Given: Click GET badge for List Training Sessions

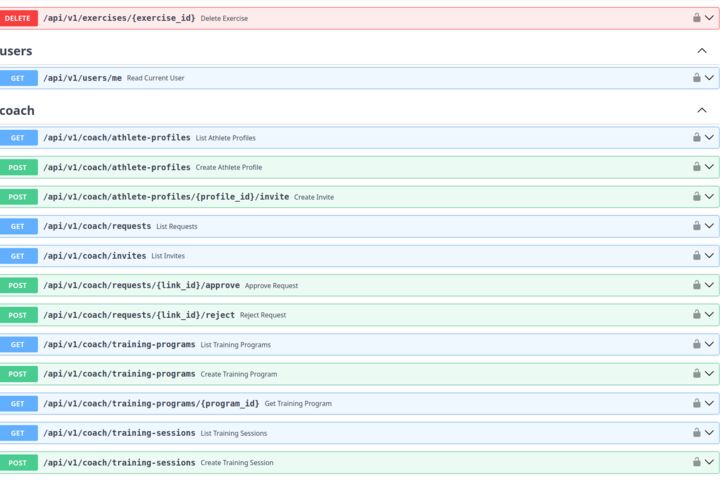Looking at the screenshot, I should pos(18,433).
